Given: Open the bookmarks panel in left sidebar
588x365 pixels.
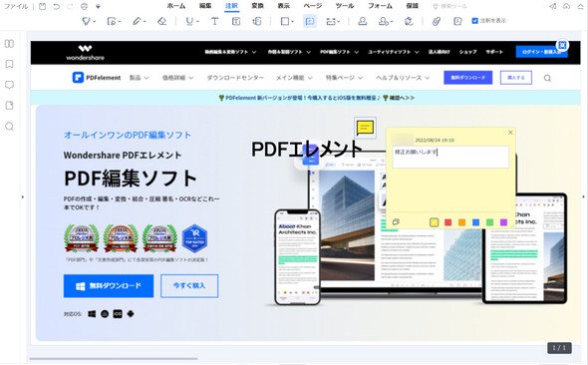Looking at the screenshot, I should tap(9, 64).
